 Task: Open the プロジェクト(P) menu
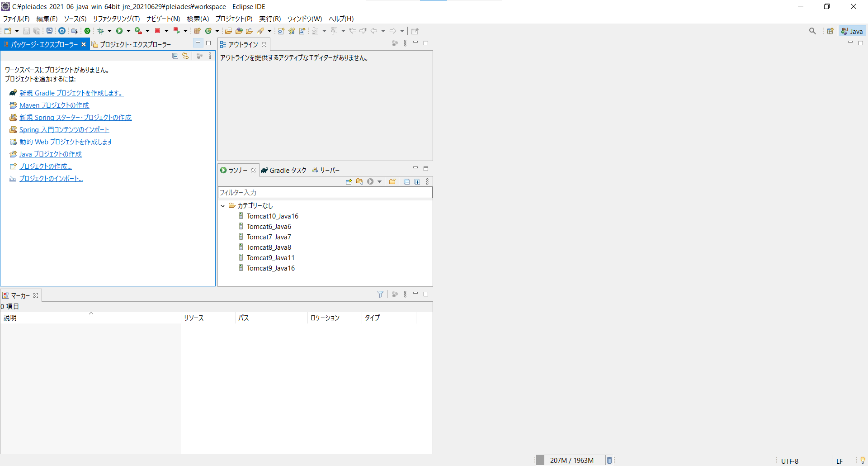click(x=234, y=19)
